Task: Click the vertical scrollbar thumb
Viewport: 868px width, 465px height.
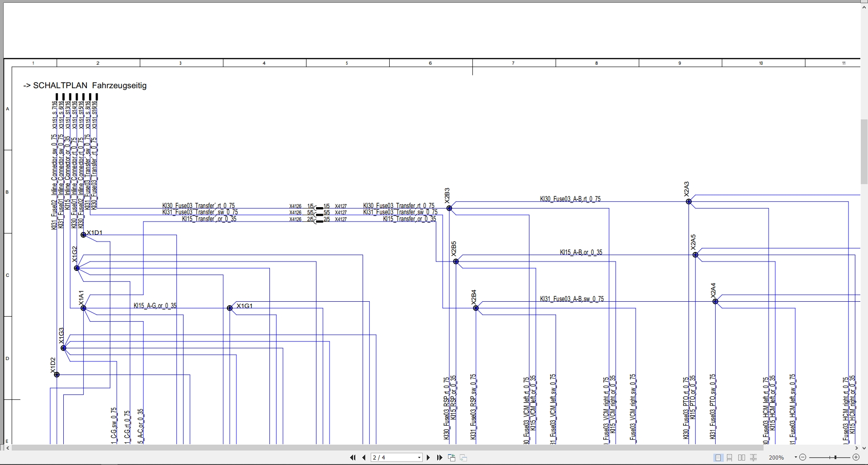Action: 864,152
